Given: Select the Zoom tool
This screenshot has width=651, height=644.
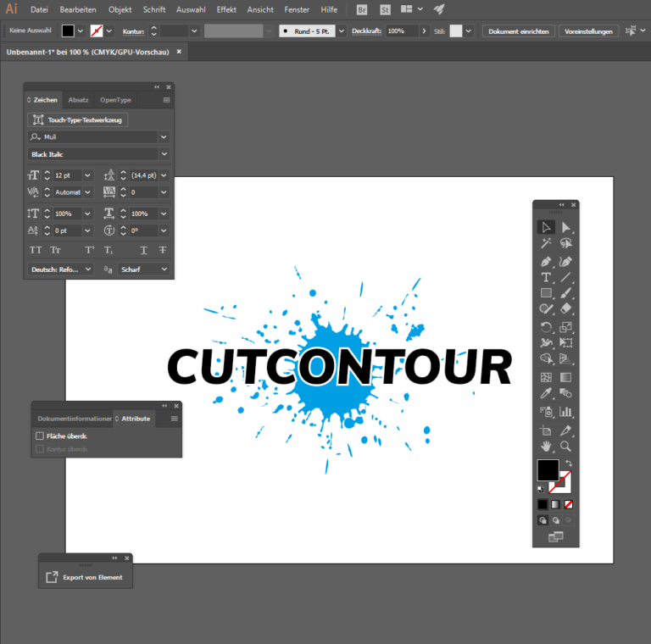Looking at the screenshot, I should [565, 446].
